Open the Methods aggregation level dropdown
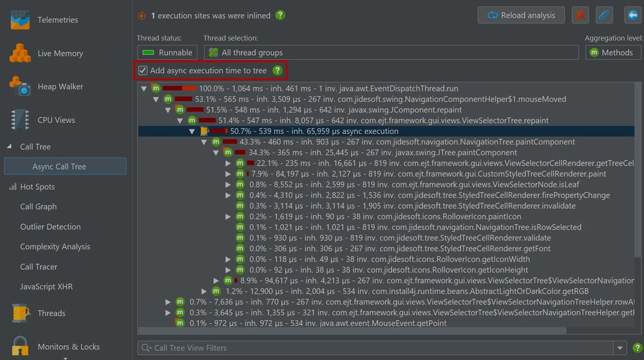 (x=613, y=53)
